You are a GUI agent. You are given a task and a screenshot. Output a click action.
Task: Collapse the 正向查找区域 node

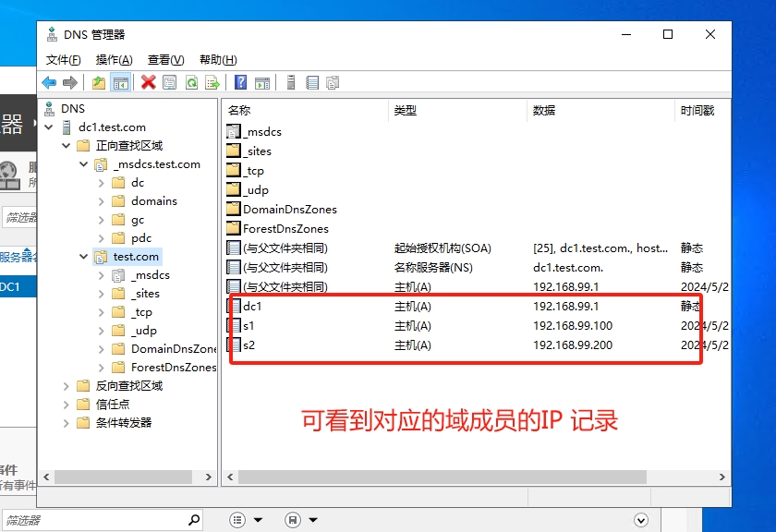tap(66, 146)
